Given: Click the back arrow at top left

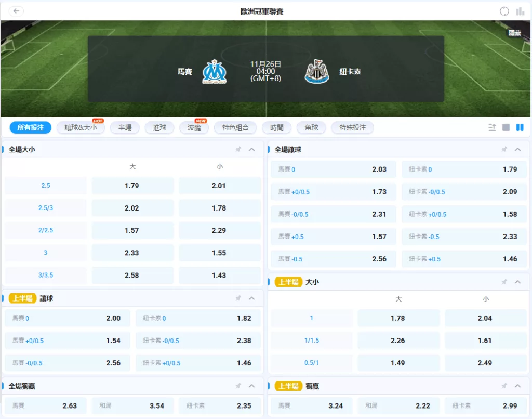Looking at the screenshot, I should coord(16,10).
